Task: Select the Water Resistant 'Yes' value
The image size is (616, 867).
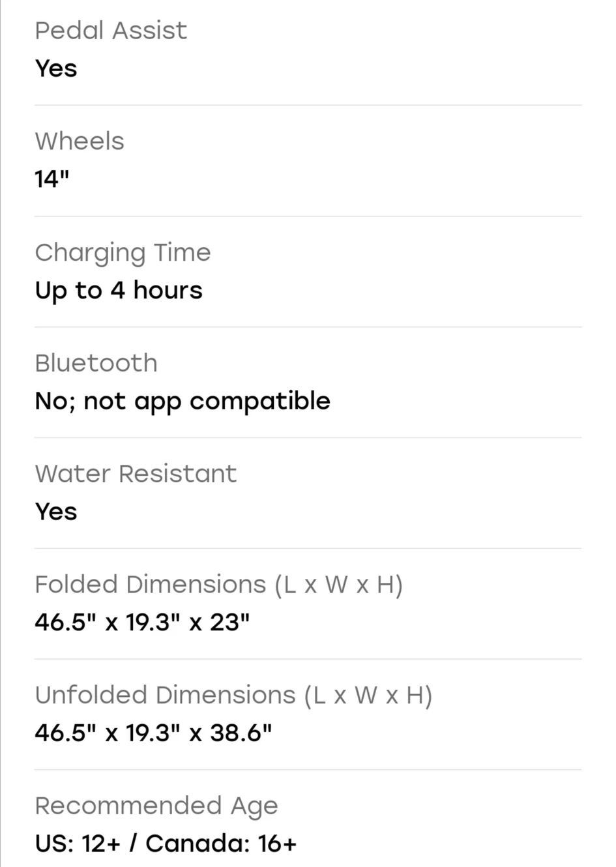Action: pos(56,512)
